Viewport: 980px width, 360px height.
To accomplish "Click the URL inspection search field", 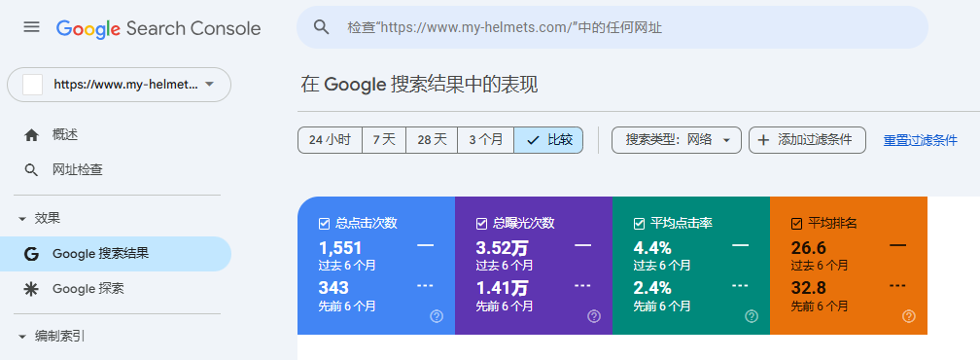I will [612, 27].
